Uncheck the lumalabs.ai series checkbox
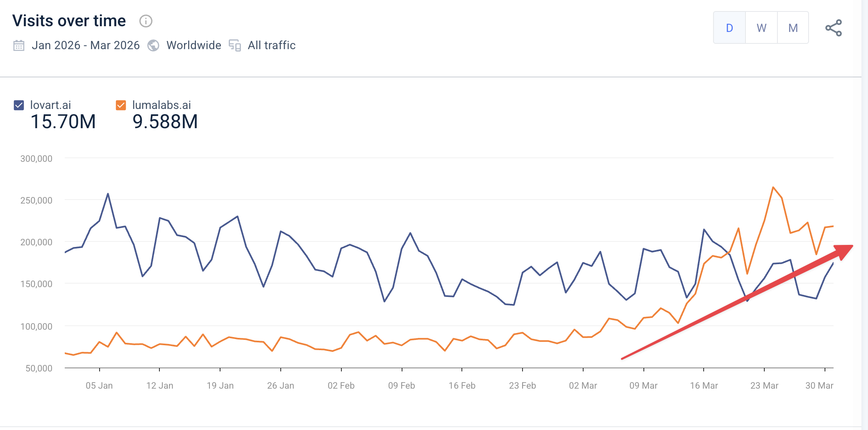Image resolution: width=868 pixels, height=430 pixels. 121,105
